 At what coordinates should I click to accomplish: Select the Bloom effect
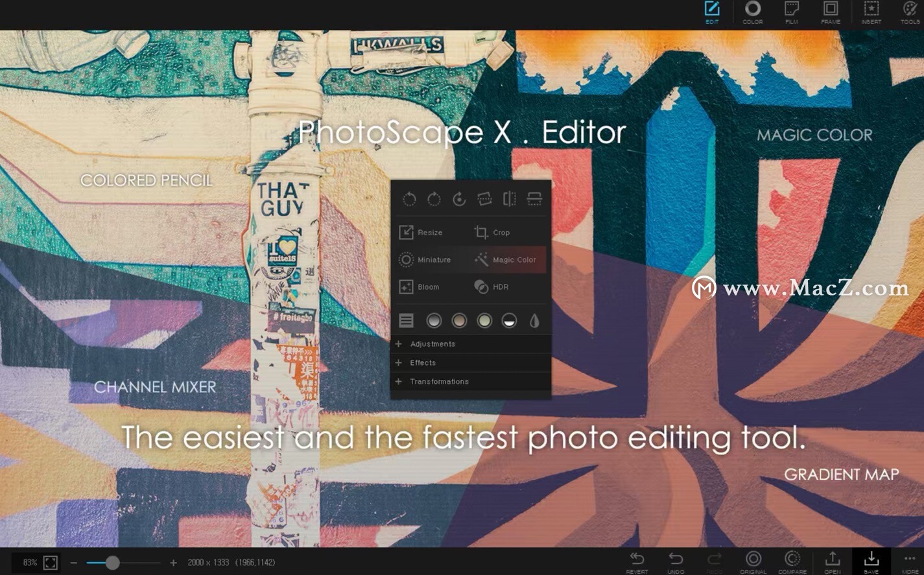pyautogui.click(x=421, y=287)
